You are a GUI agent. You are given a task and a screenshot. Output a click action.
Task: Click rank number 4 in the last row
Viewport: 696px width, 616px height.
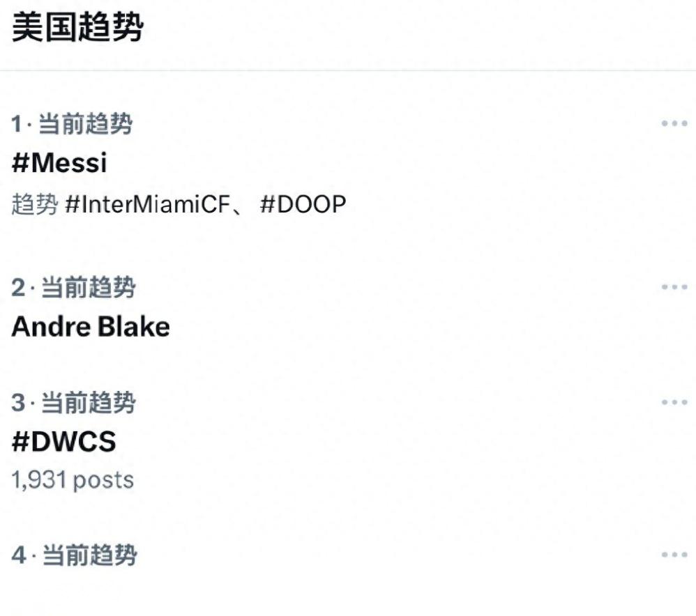pos(20,555)
